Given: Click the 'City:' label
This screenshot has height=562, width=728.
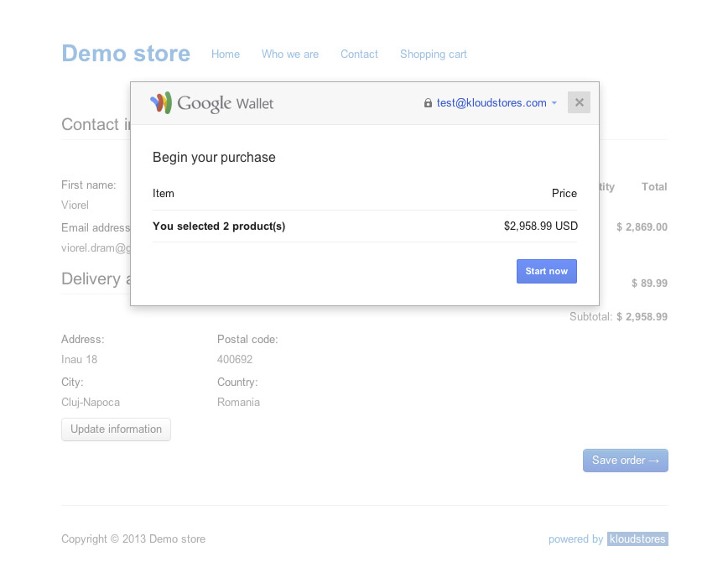Looking at the screenshot, I should click(x=72, y=382).
